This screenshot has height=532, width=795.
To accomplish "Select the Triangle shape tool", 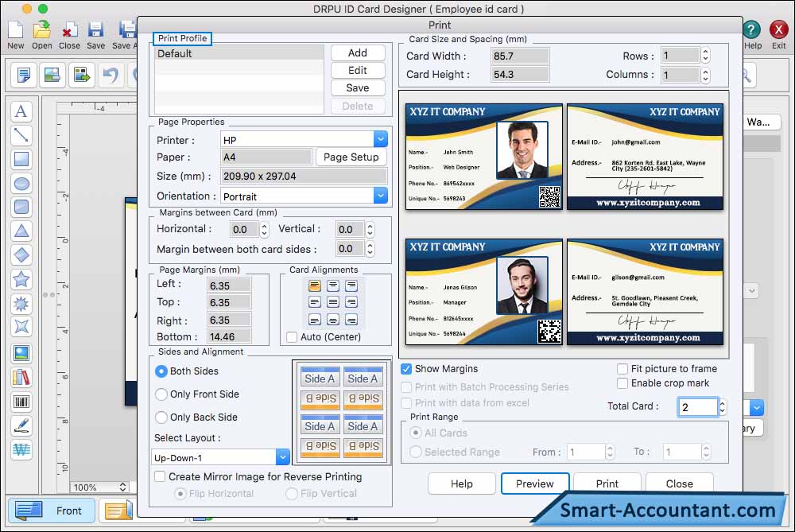I will (x=21, y=231).
